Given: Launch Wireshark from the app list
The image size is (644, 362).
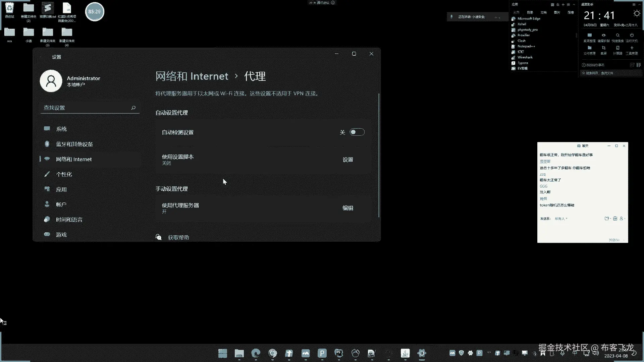Looking at the screenshot, I should click(525, 57).
